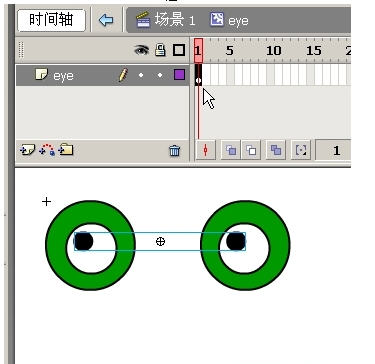Click the right black pupil

pos(236,241)
